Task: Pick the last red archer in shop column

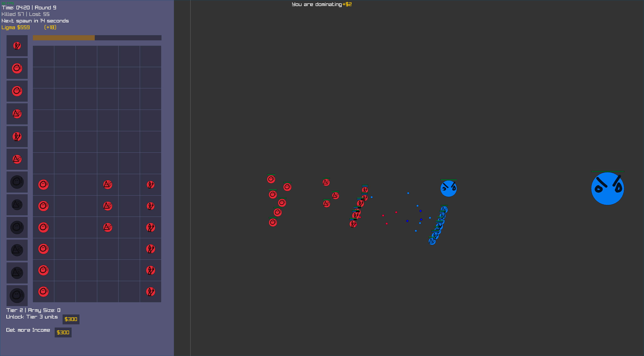Action: coord(17,159)
